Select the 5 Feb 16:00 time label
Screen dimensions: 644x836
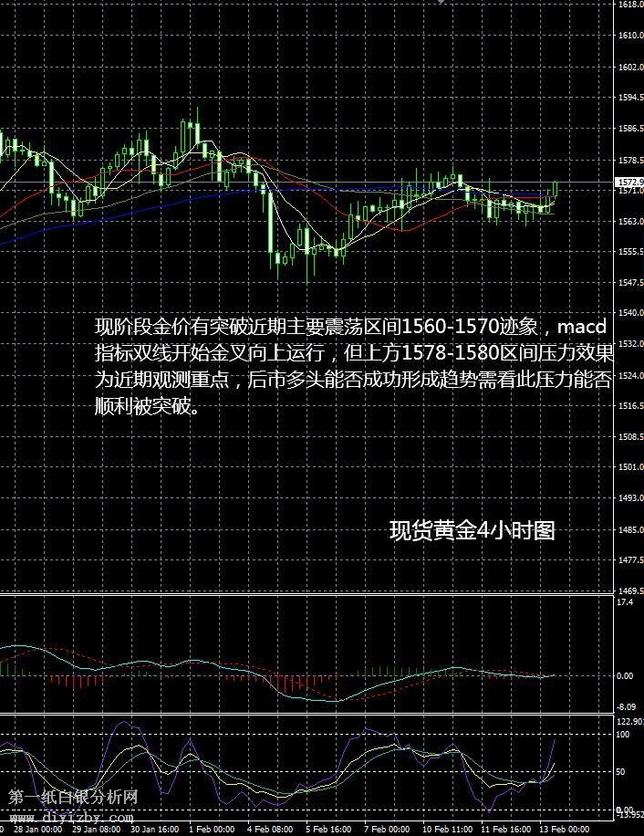pyautogui.click(x=329, y=830)
